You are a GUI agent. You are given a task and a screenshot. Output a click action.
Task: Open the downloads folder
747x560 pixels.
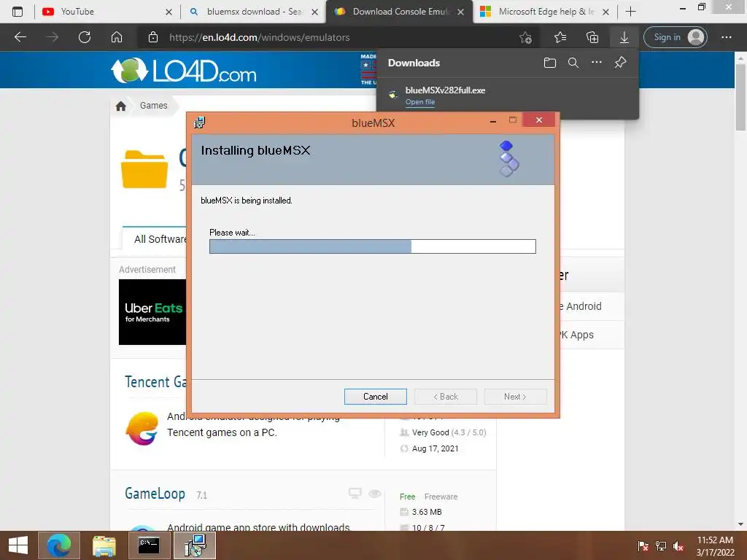(x=550, y=63)
